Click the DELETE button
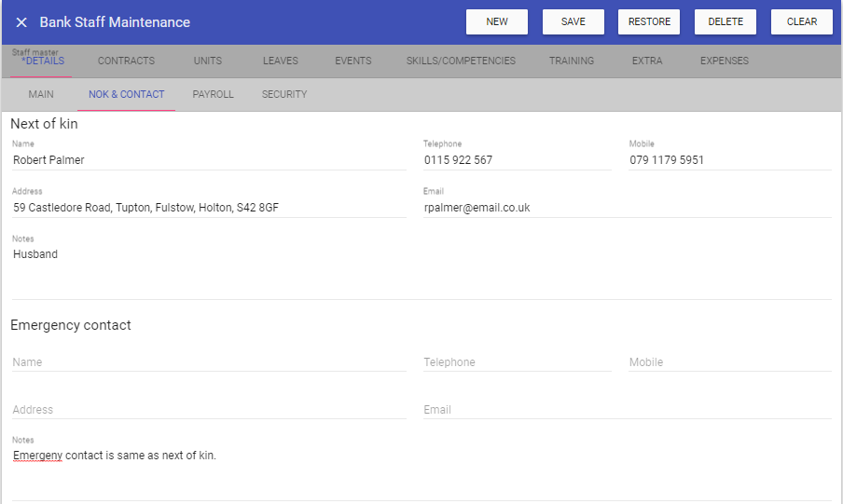 click(x=726, y=22)
